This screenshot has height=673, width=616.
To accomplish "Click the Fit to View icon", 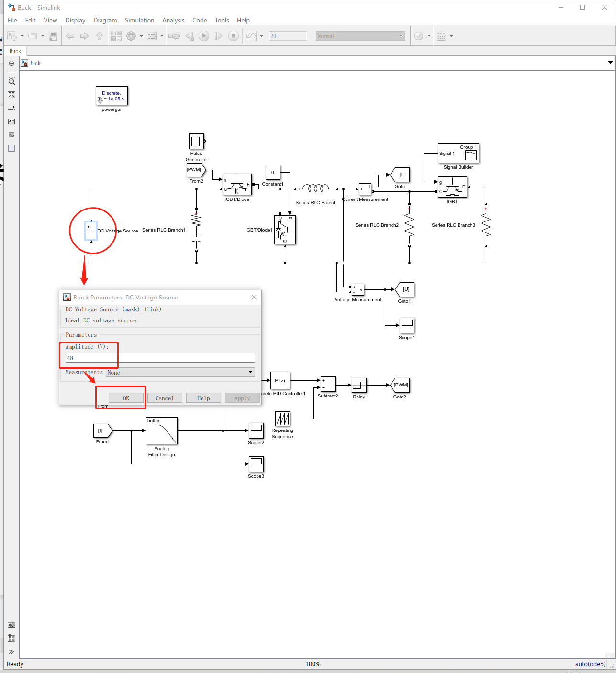I will (x=11, y=94).
